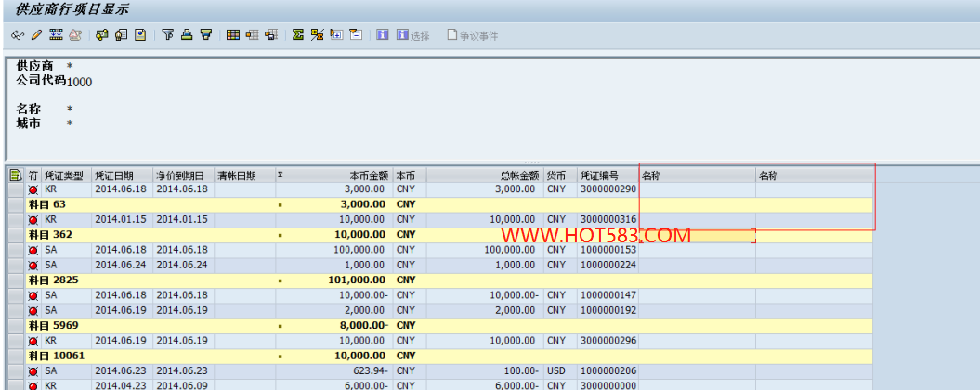This screenshot has width=980, height=390.
Task: Click the 科目 2825 subtotal row
Action: pos(440,280)
